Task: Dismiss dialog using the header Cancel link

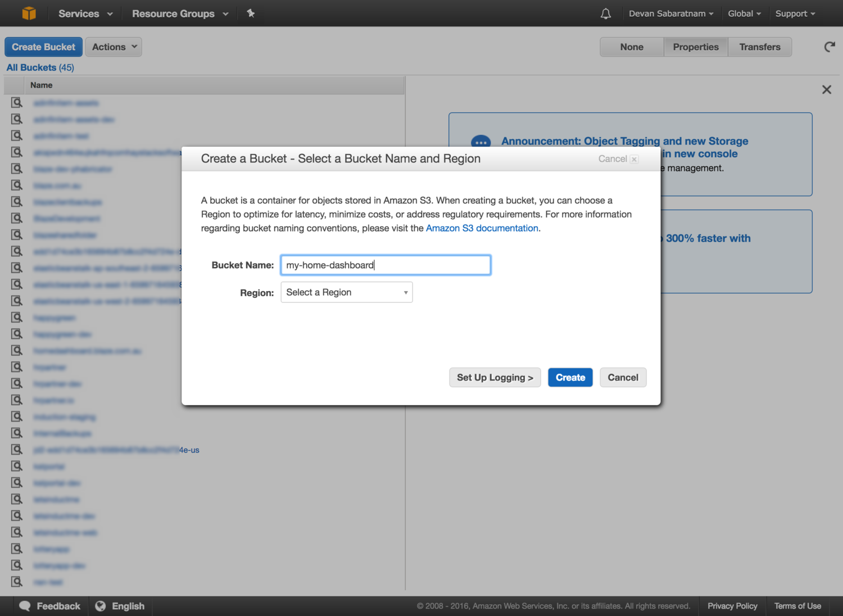Action: (618, 159)
